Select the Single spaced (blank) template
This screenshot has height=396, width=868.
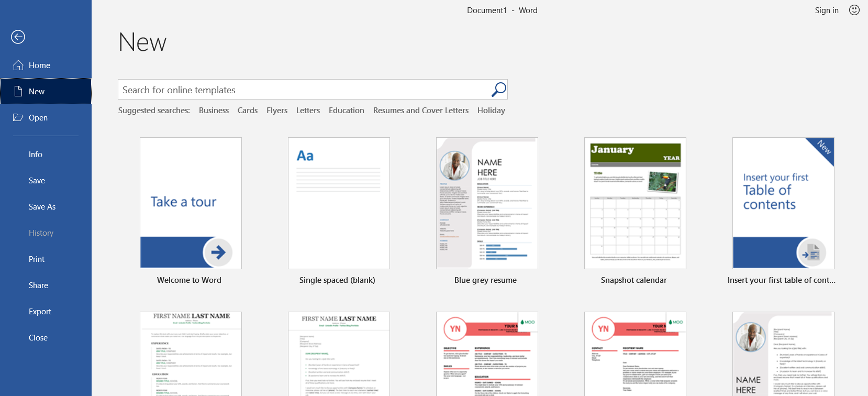(x=339, y=203)
